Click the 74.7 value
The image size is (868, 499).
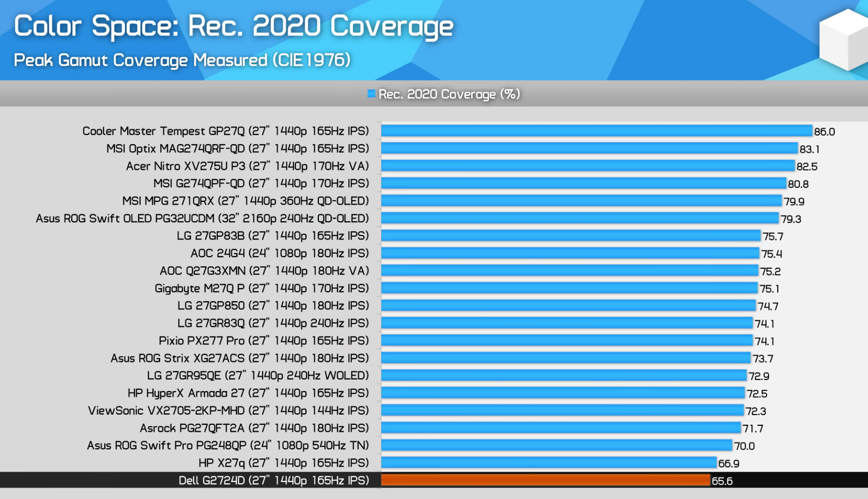click(768, 306)
